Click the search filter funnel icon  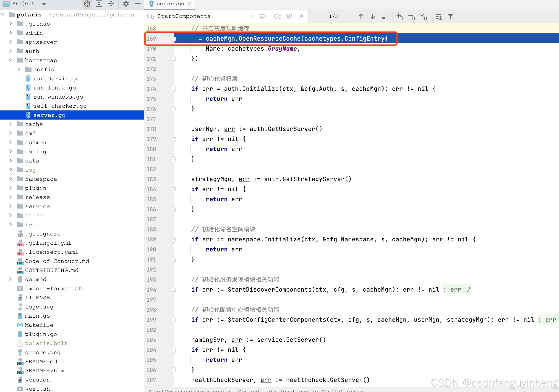450,16
